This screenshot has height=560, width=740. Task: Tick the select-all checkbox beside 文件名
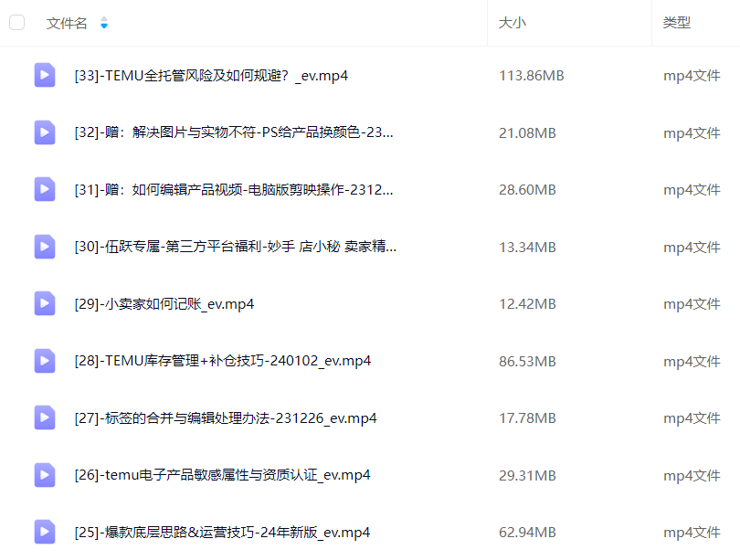tap(17, 23)
